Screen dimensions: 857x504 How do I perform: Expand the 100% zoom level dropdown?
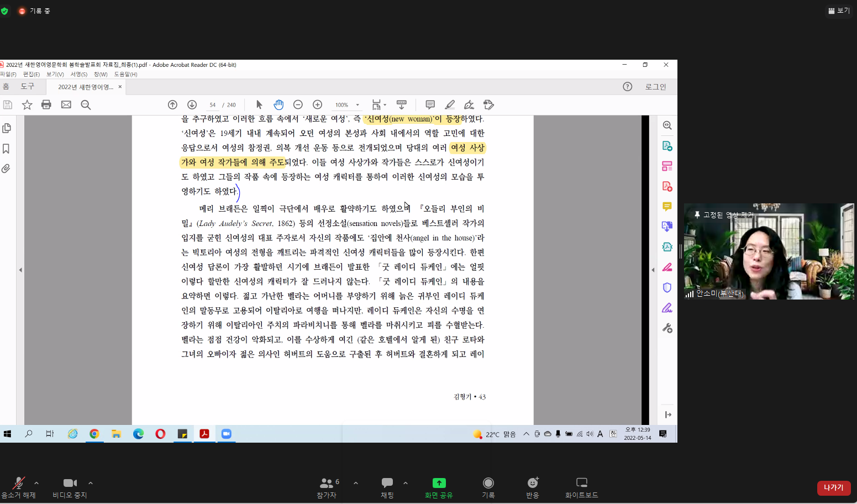[357, 105]
